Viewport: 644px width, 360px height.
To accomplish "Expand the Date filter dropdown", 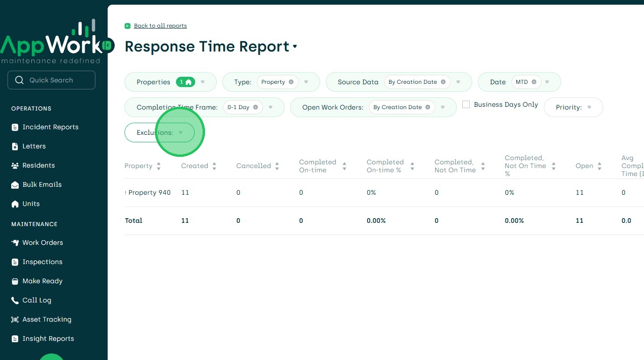I will point(547,82).
